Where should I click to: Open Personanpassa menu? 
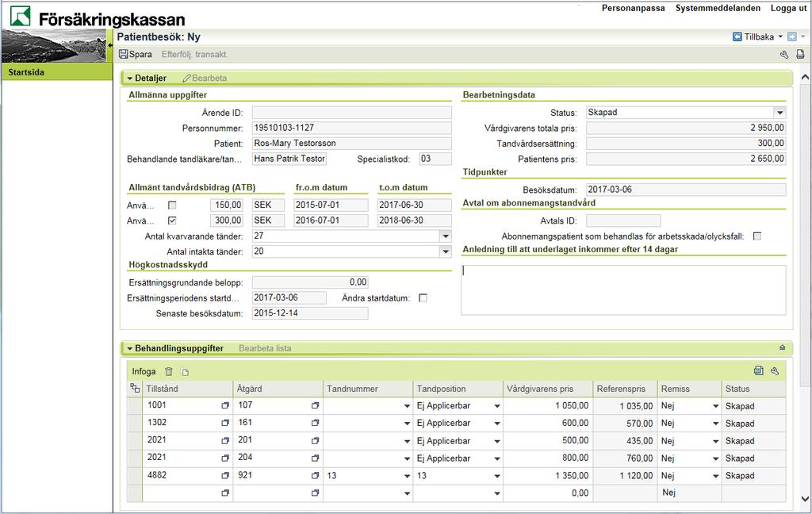pyautogui.click(x=633, y=8)
